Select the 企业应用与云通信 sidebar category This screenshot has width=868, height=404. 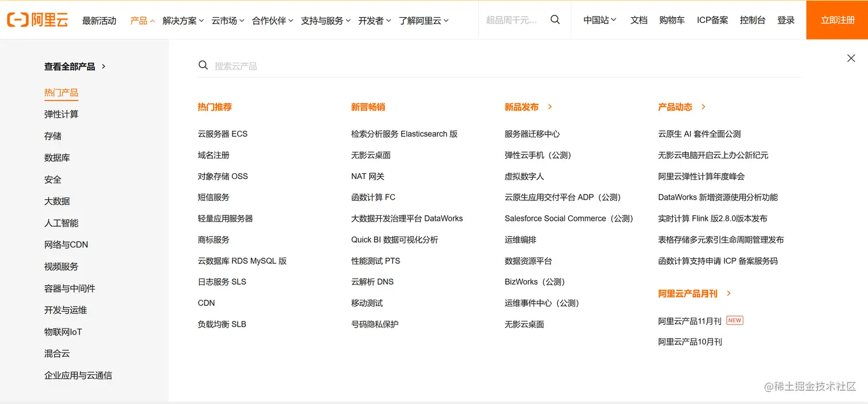click(x=78, y=375)
